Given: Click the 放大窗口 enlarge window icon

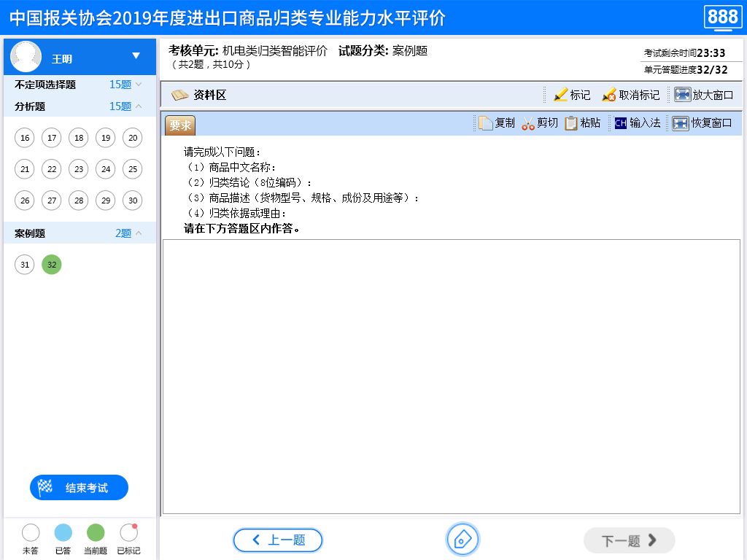Looking at the screenshot, I should click(x=682, y=95).
